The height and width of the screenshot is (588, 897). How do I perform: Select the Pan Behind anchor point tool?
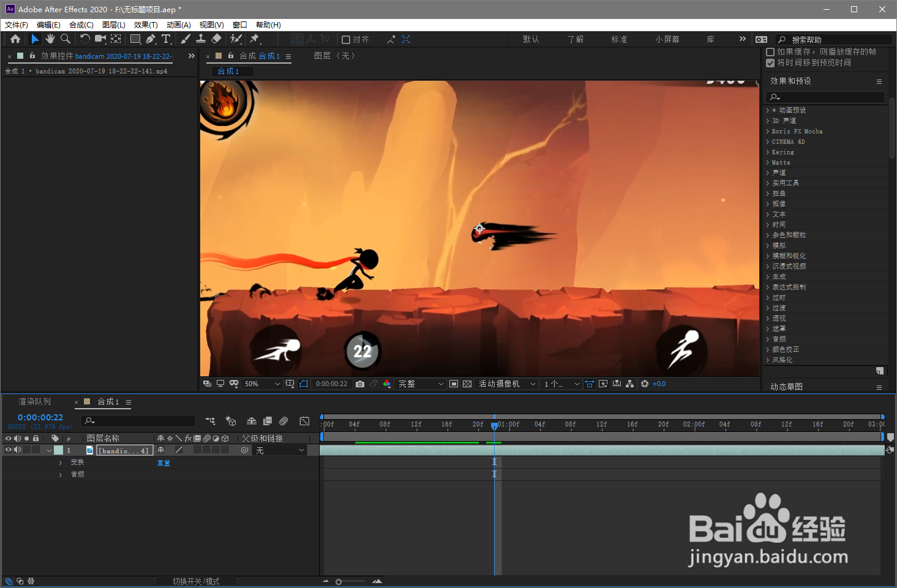[116, 39]
